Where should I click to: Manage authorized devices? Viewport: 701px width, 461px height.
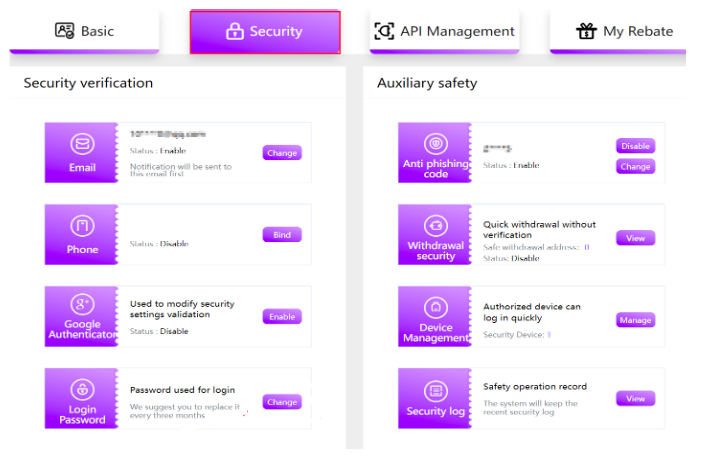coord(635,321)
